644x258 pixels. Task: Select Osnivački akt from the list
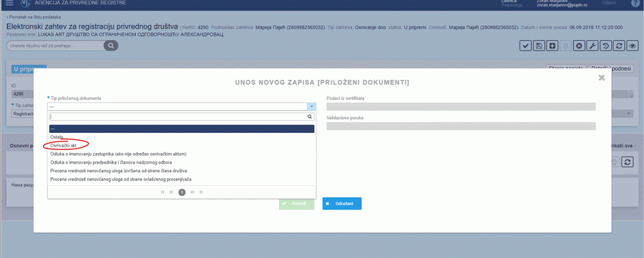tap(63, 145)
